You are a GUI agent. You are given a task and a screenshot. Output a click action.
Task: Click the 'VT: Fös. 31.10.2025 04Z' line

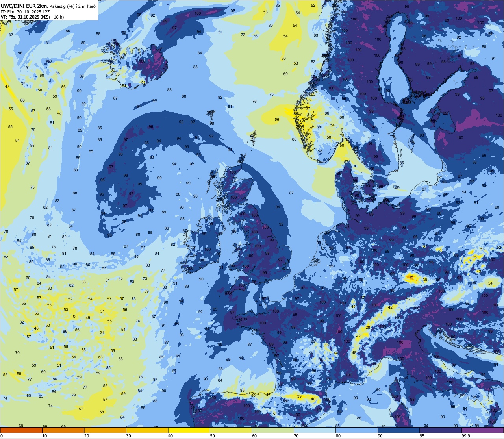(24, 17)
